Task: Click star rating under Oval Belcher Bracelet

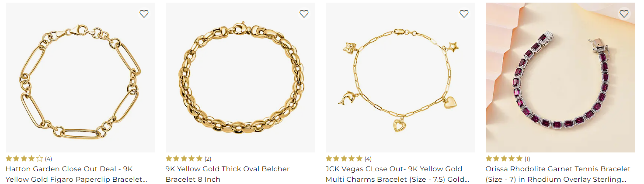Action: point(184,159)
